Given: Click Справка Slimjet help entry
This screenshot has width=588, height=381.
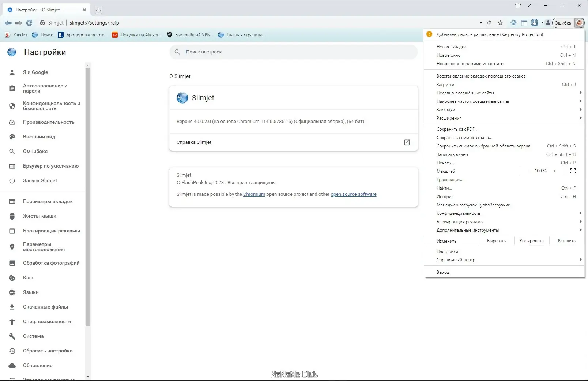Looking at the screenshot, I should click(194, 142).
